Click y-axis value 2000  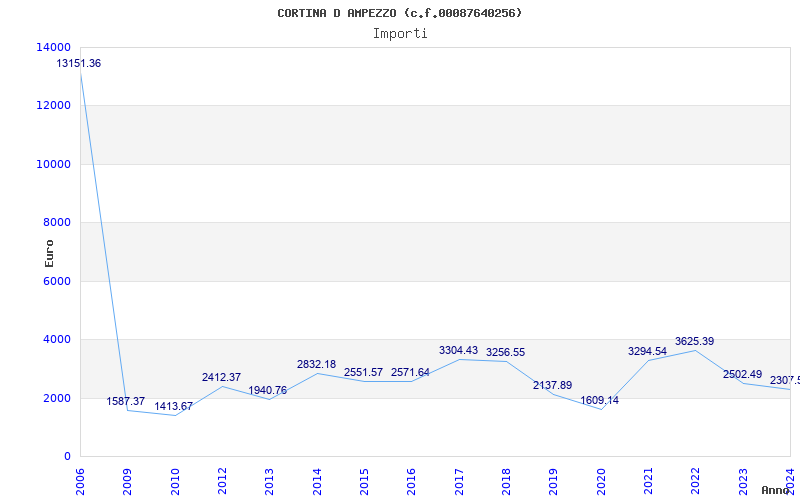coord(57,398)
